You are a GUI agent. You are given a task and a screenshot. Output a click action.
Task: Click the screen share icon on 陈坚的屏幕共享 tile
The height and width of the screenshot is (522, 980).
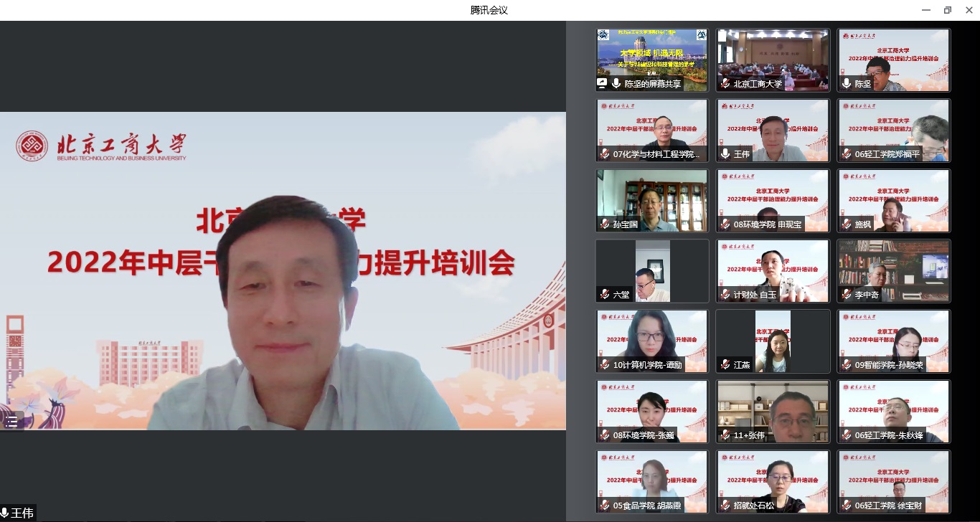(x=603, y=83)
